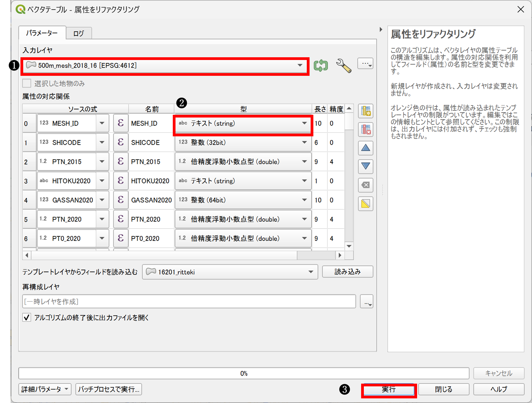Open advanced options wrench icon
532x403 pixels.
click(343, 65)
